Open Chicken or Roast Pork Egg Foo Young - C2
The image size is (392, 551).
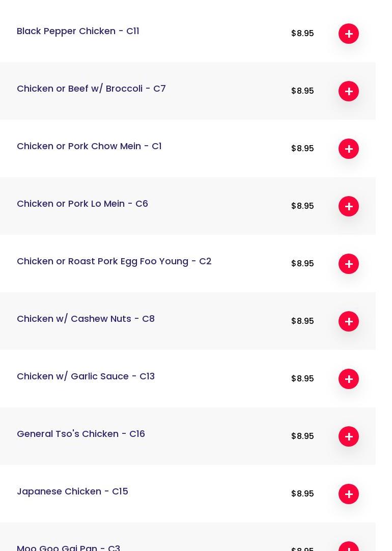[114, 261]
